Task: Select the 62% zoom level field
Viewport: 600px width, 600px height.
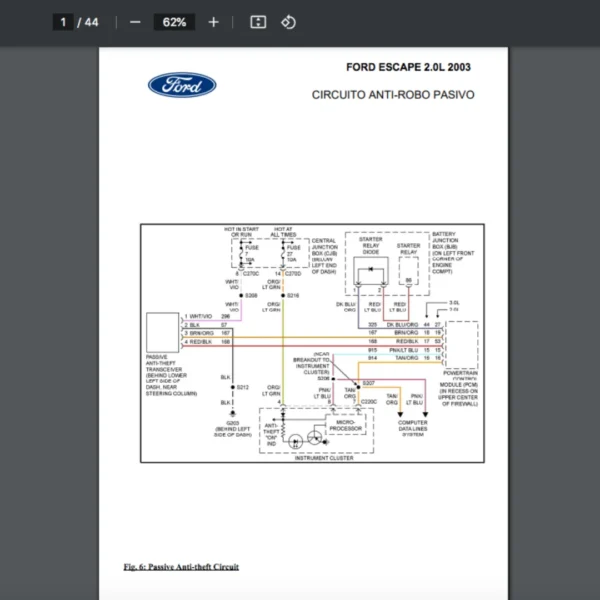Action: tap(174, 22)
